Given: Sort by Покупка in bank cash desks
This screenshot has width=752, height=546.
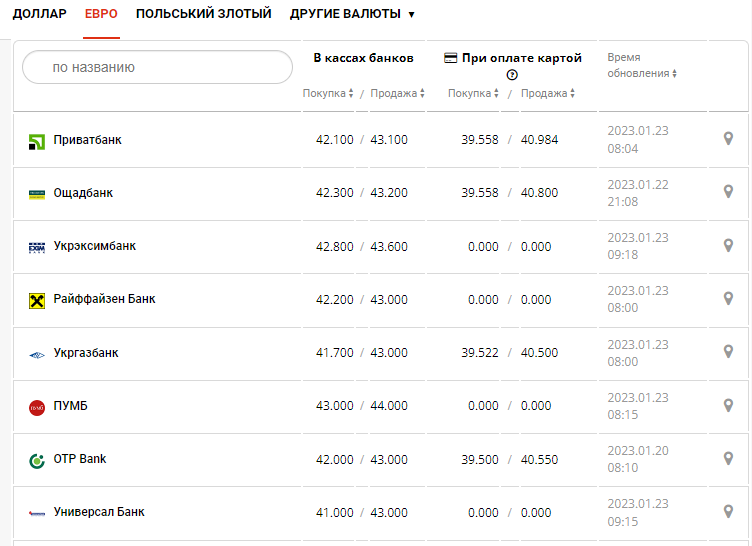Looking at the screenshot, I should [x=329, y=93].
